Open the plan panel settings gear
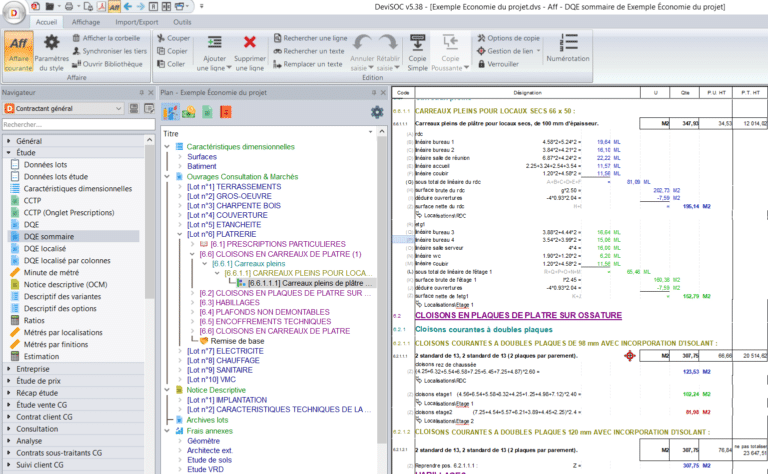Image resolution: width=768 pixels, height=474 pixels. [377, 112]
